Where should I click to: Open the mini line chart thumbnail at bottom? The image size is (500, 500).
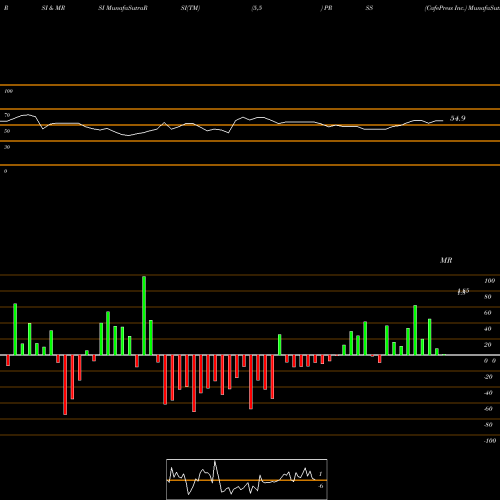(x=247, y=479)
